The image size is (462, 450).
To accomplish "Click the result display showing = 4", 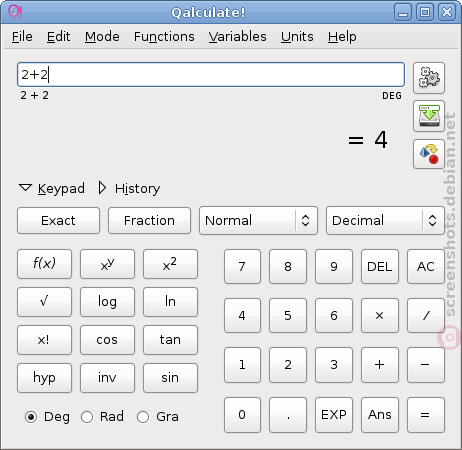I will (x=368, y=140).
